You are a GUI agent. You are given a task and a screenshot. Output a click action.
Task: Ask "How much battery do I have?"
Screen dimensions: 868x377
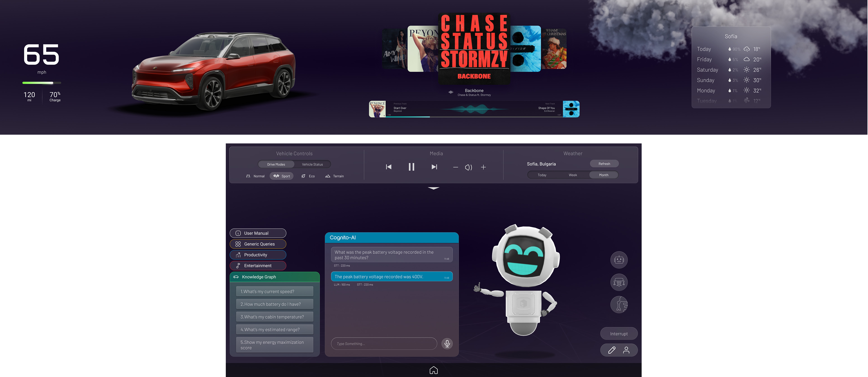[x=275, y=304]
